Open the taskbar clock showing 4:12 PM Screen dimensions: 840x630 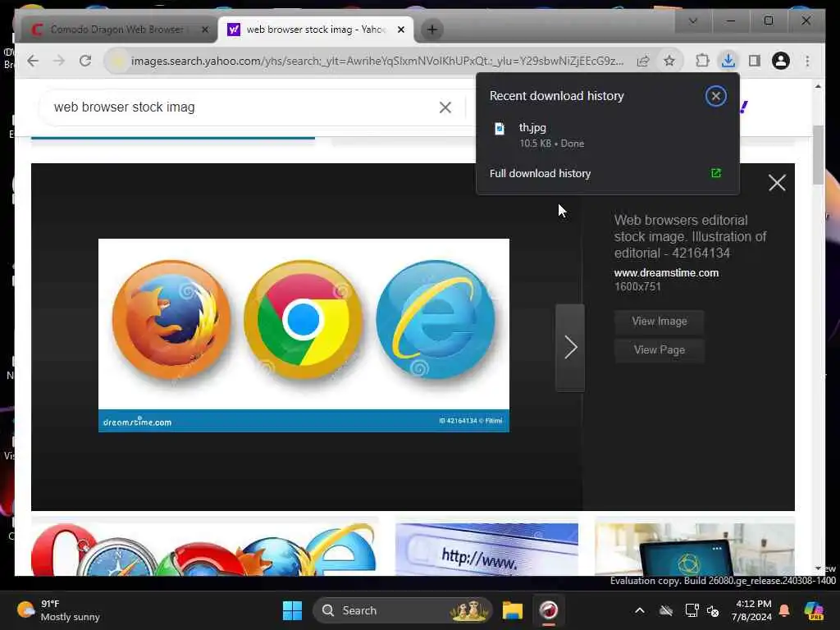[x=752, y=610]
